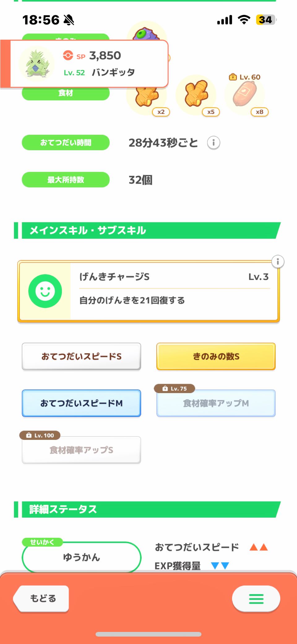Tap the 最大所持数 green label
Screen dimensions: 297x644
[x=66, y=180]
